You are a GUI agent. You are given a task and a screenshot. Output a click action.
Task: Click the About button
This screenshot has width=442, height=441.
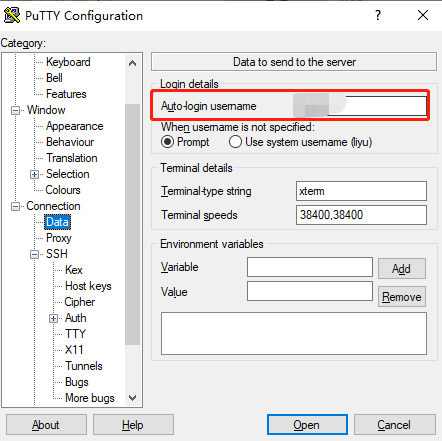[46, 425]
